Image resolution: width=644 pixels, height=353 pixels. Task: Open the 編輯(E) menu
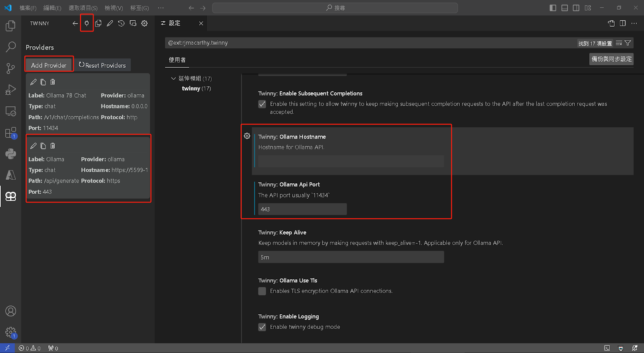pos(52,8)
